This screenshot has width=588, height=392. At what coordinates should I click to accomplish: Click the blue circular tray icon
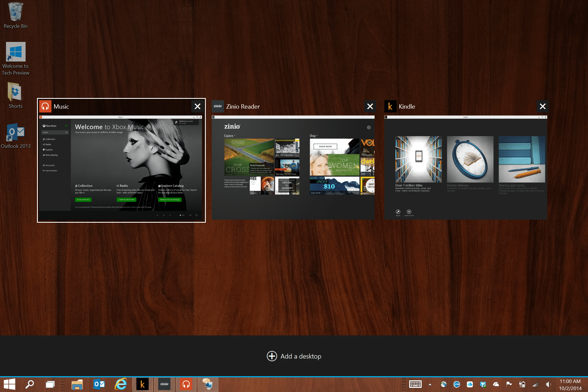(457, 384)
